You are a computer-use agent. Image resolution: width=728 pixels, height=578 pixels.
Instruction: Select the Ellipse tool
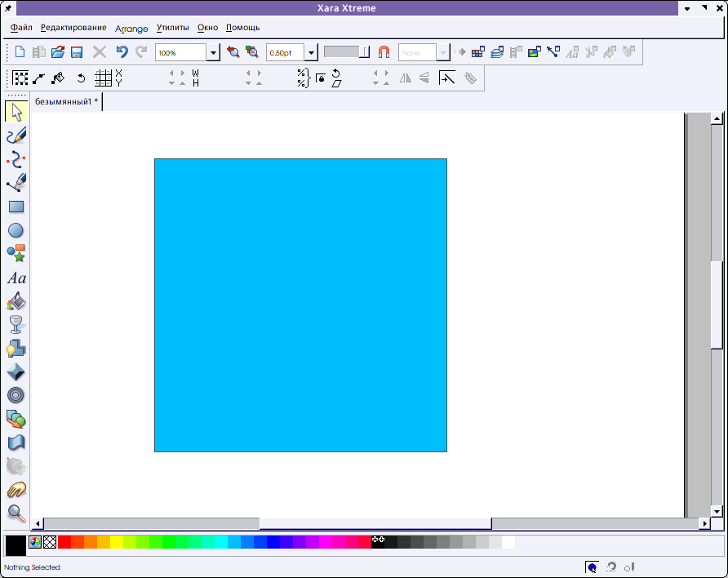click(x=16, y=231)
